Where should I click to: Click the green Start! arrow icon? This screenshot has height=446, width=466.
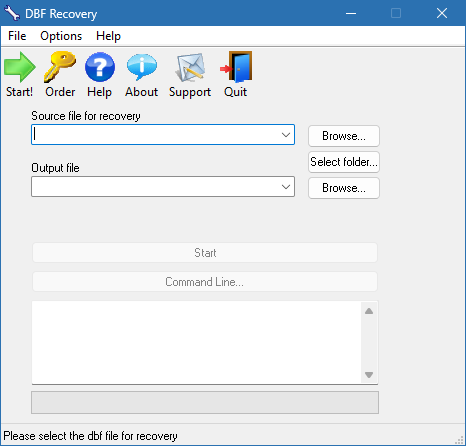pos(20,67)
